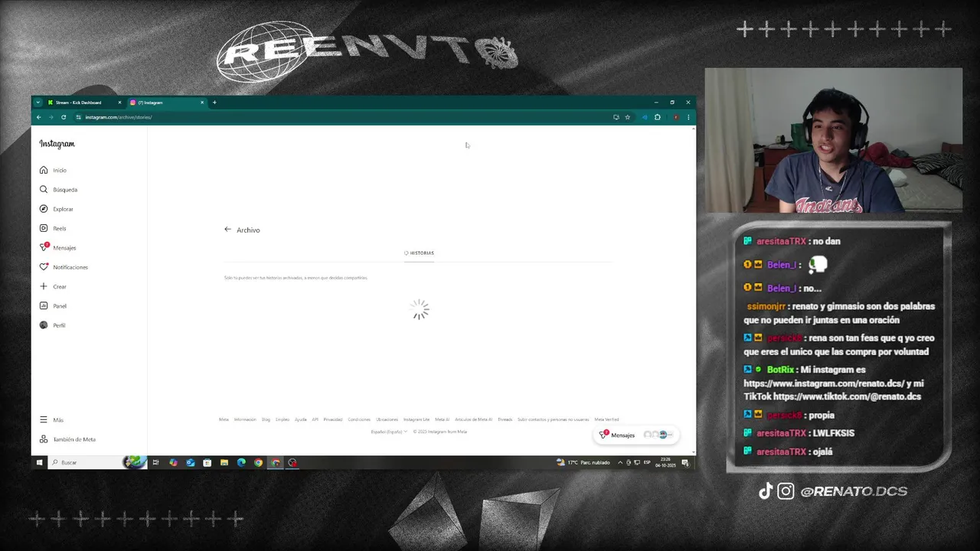Open the tab search dropdown

pyautogui.click(x=38, y=103)
